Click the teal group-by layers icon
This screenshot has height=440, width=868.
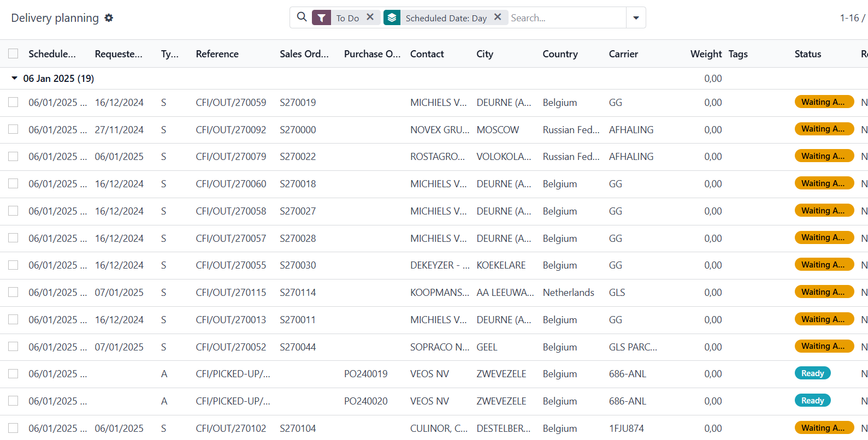tap(392, 18)
